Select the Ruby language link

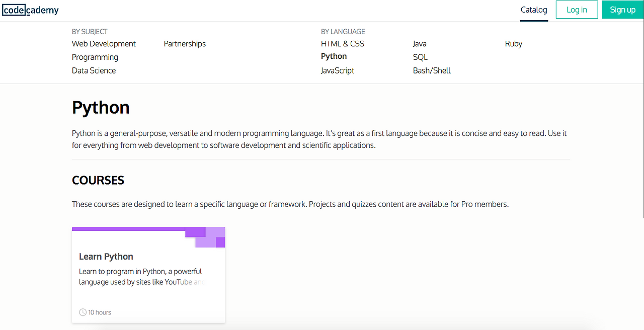click(513, 44)
